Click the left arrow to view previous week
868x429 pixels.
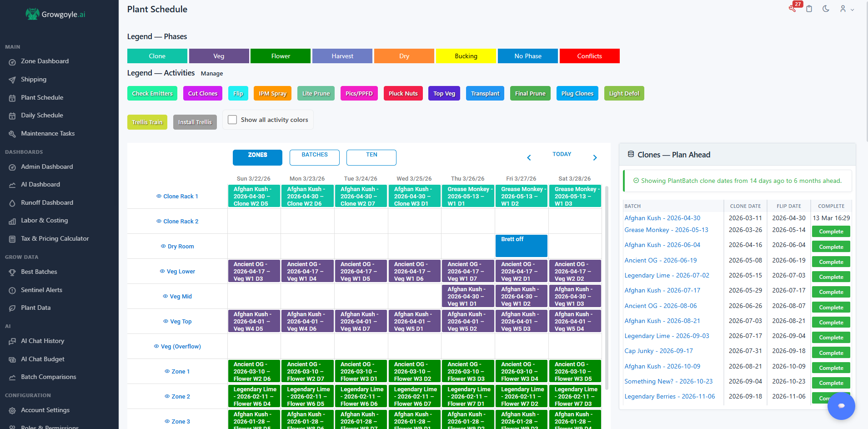pyautogui.click(x=529, y=157)
